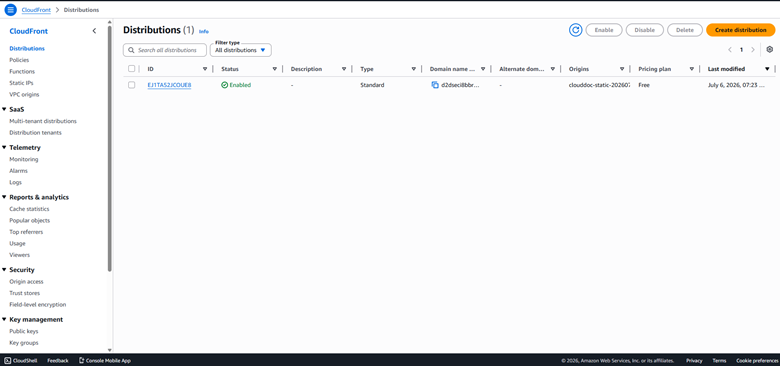Screen dimensions: 780x366
Task: Open Console Mobile App link
Action: (x=104, y=361)
